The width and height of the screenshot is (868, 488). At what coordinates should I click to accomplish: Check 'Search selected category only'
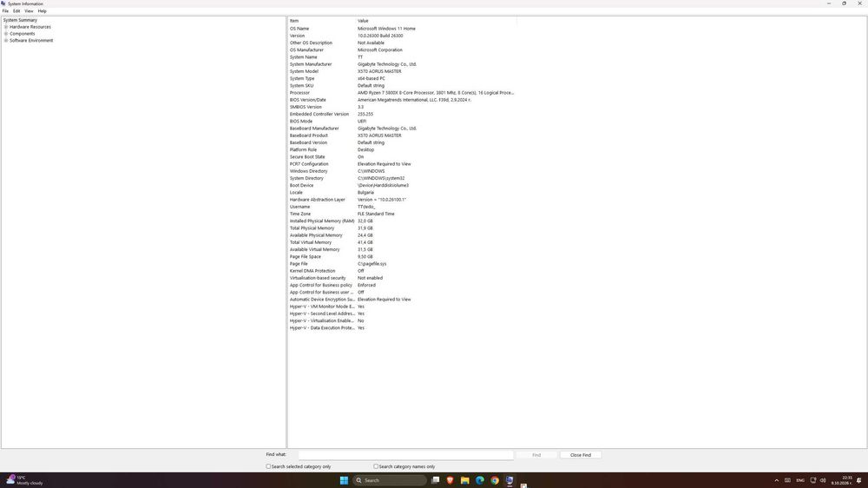[268, 466]
